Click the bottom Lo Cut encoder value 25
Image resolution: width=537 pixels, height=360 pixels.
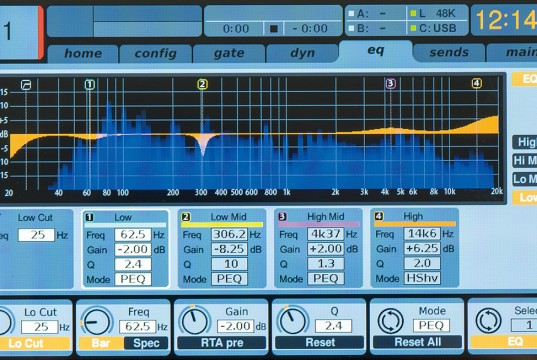(x=40, y=327)
